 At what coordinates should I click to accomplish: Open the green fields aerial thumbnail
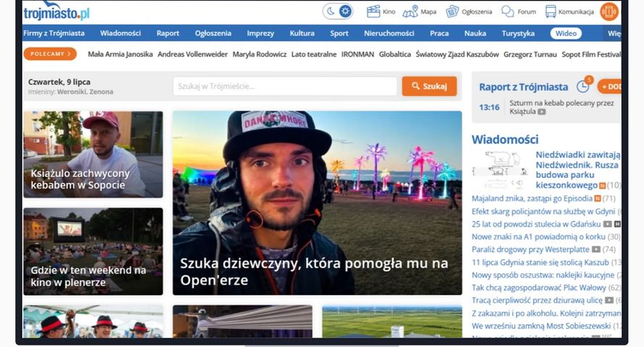coord(391,322)
